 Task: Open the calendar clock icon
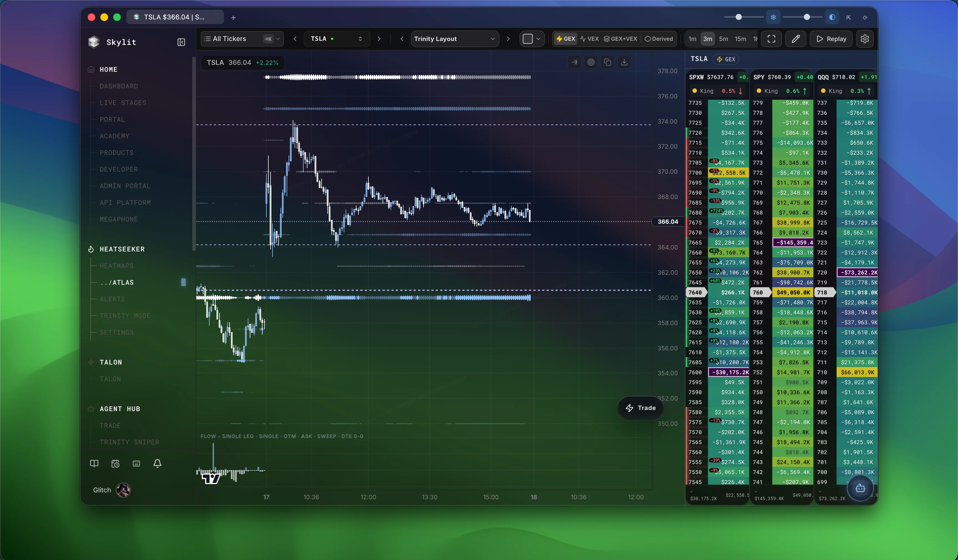(x=115, y=463)
